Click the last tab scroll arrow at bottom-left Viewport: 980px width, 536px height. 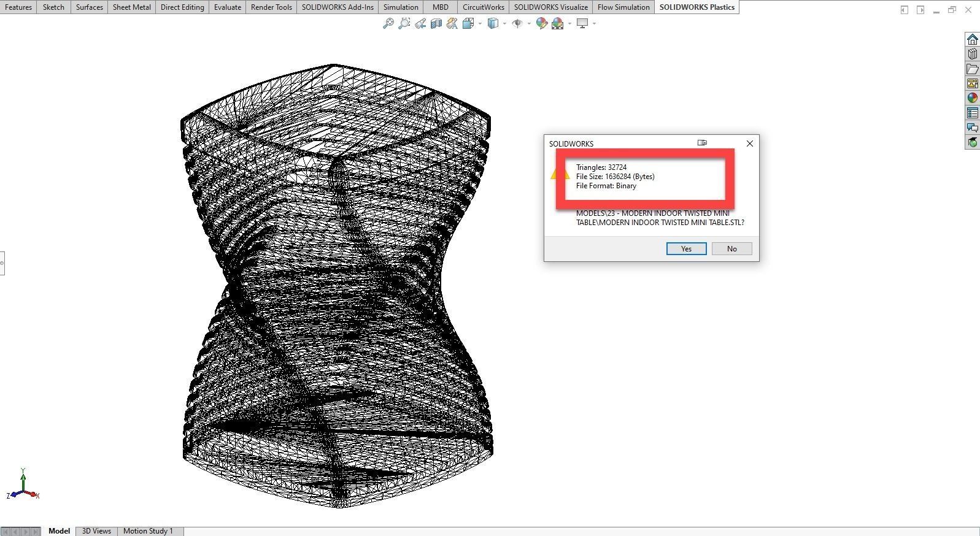(36, 531)
